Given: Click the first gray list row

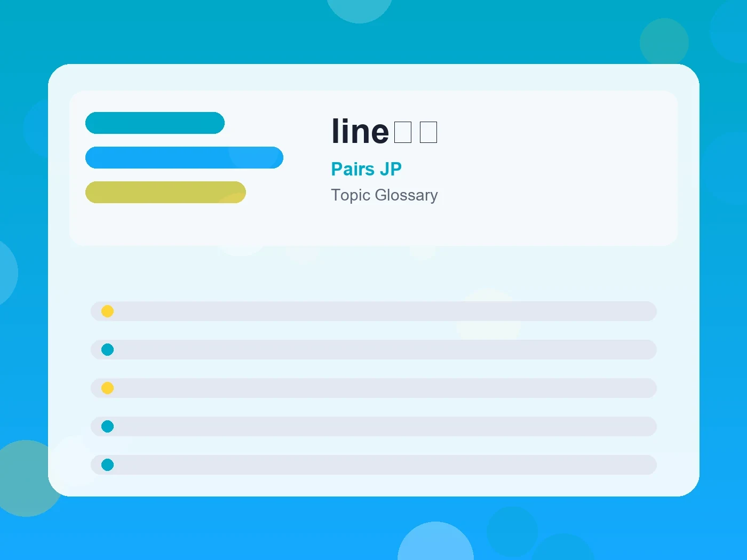Looking at the screenshot, I should [373, 311].
